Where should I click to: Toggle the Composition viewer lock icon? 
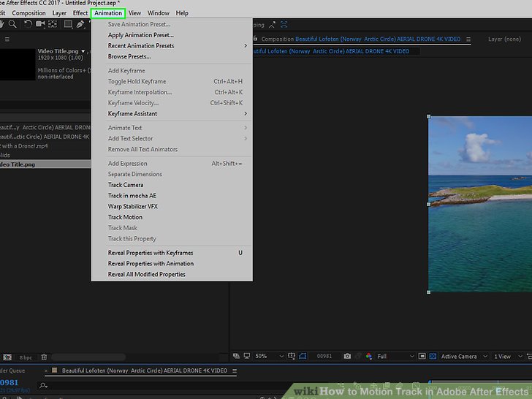pyautogui.click(x=255, y=39)
